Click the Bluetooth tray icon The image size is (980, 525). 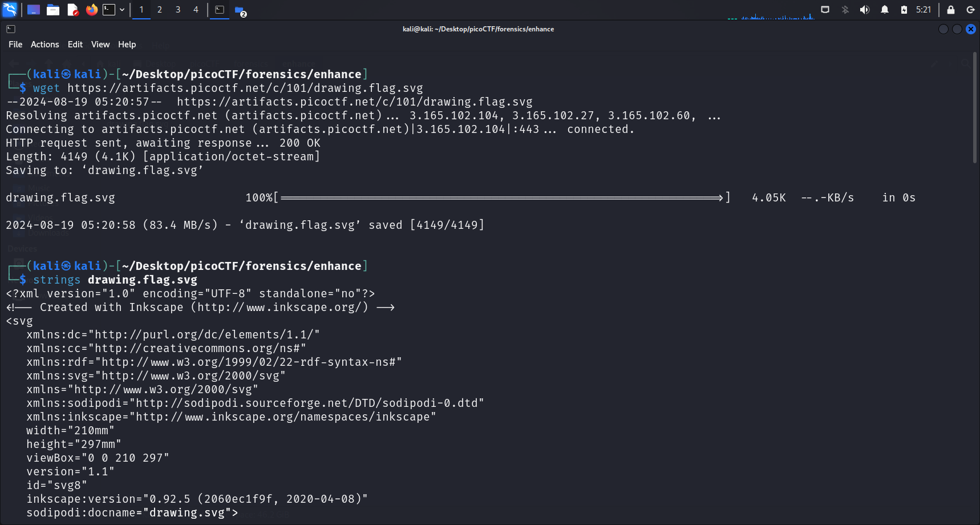point(845,10)
